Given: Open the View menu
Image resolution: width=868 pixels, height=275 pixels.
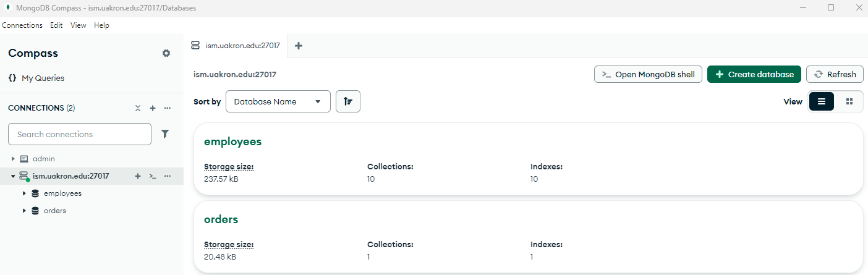Looking at the screenshot, I should click(78, 25).
